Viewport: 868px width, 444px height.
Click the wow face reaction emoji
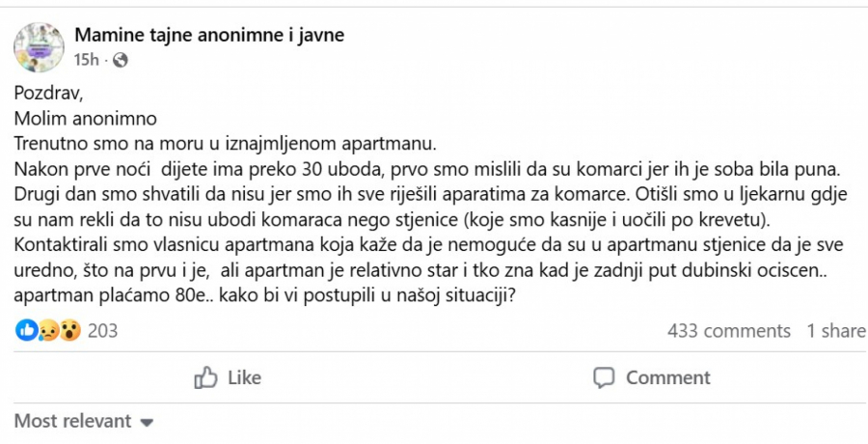(x=68, y=331)
